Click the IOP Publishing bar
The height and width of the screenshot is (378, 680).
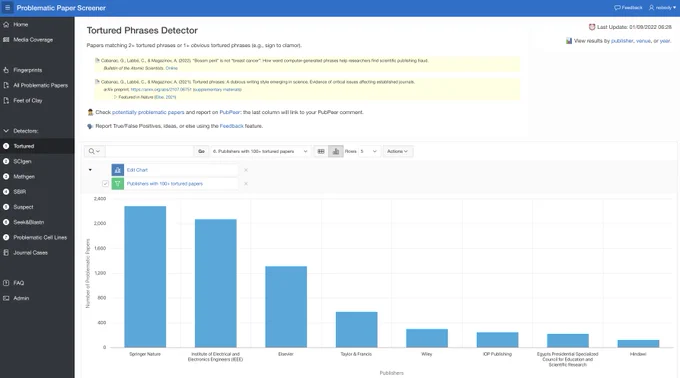(x=497, y=340)
